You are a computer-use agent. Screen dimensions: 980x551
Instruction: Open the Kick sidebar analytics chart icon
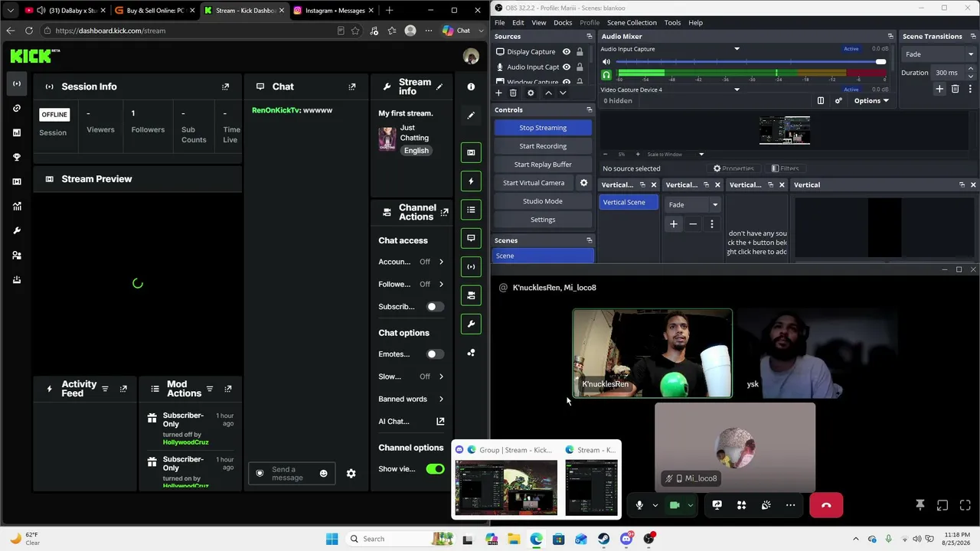17,206
